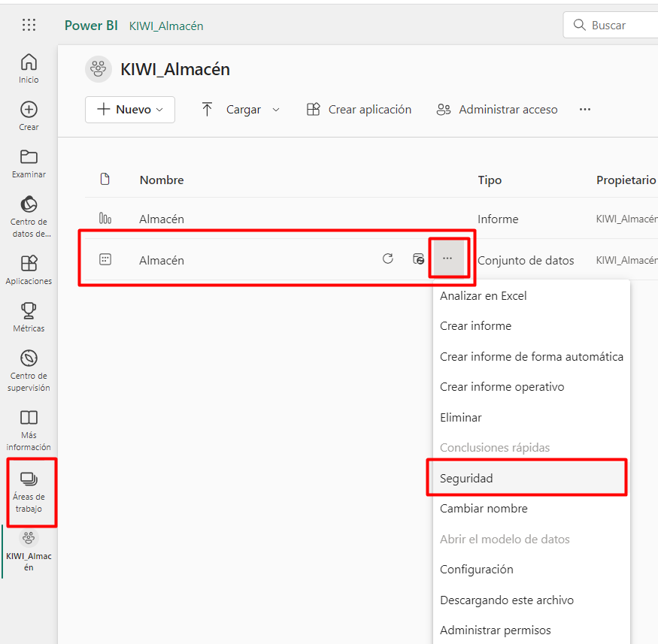The width and height of the screenshot is (658, 644).
Task: Sort by the Propietario column header
Action: click(x=626, y=180)
